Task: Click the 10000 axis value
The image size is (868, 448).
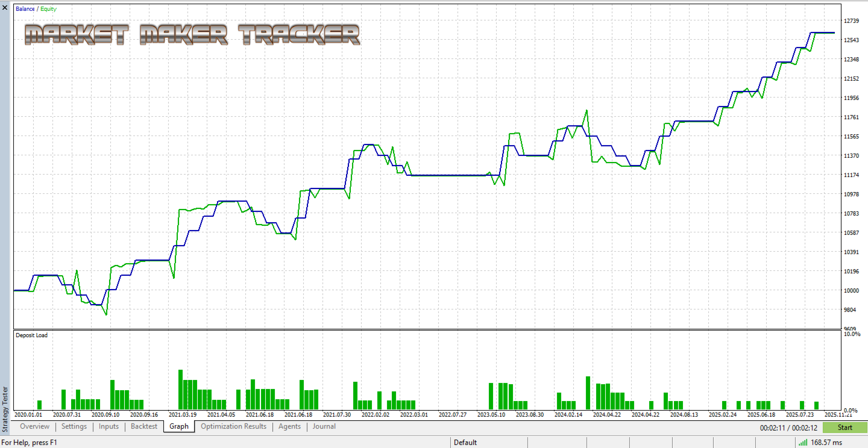Action: click(x=852, y=291)
